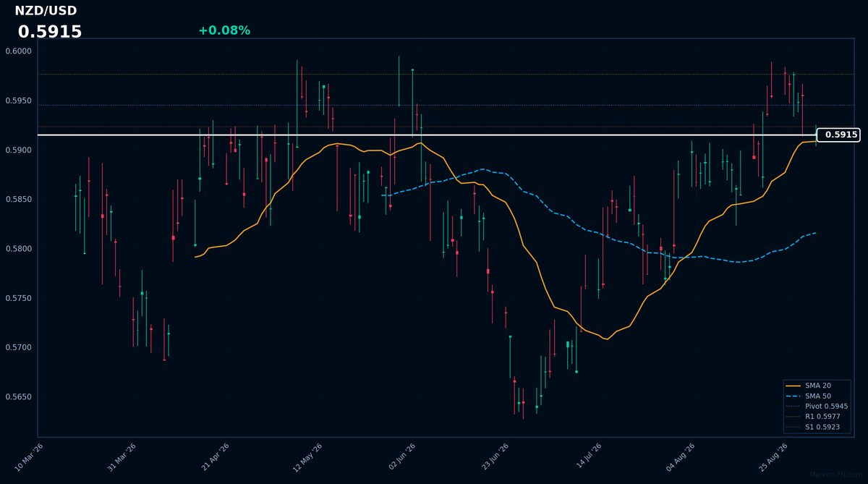
Task: Click the NZD/USD pair title
Action: click(46, 11)
